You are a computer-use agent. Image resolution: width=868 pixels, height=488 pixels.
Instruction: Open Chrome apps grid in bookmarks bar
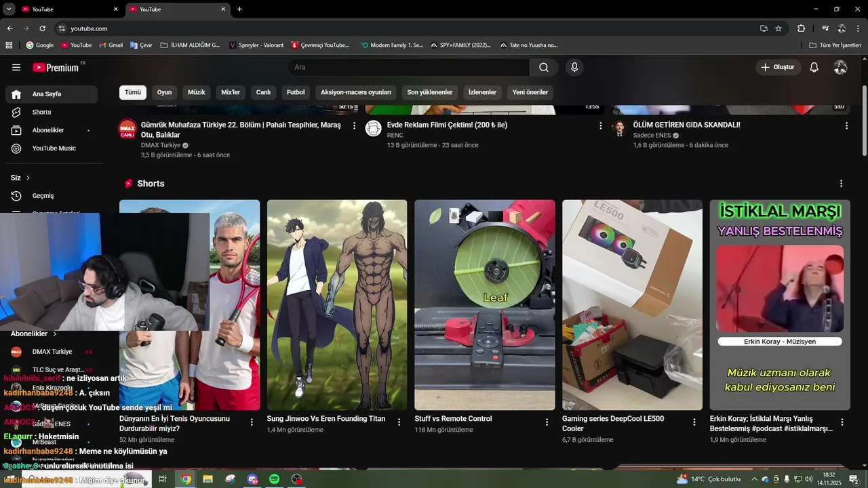click(x=9, y=45)
